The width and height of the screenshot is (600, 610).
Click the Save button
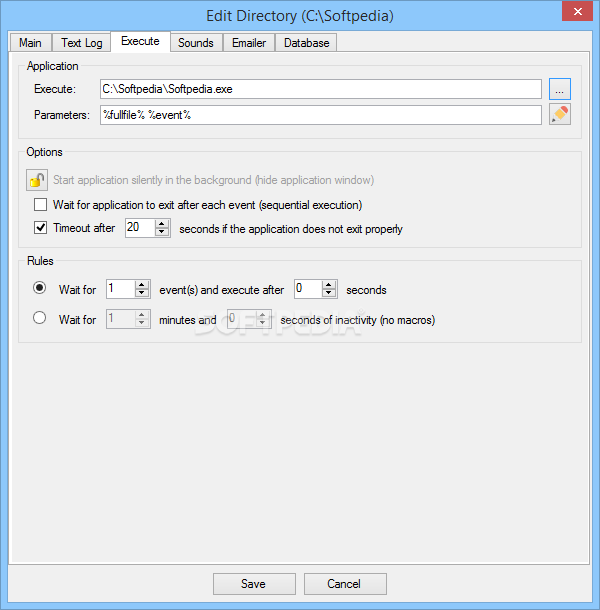[254, 584]
